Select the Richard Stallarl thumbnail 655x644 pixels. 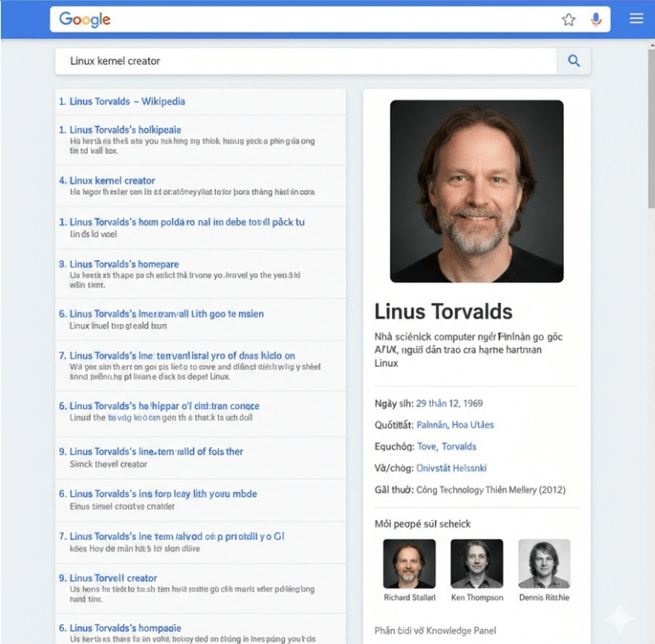click(x=409, y=563)
